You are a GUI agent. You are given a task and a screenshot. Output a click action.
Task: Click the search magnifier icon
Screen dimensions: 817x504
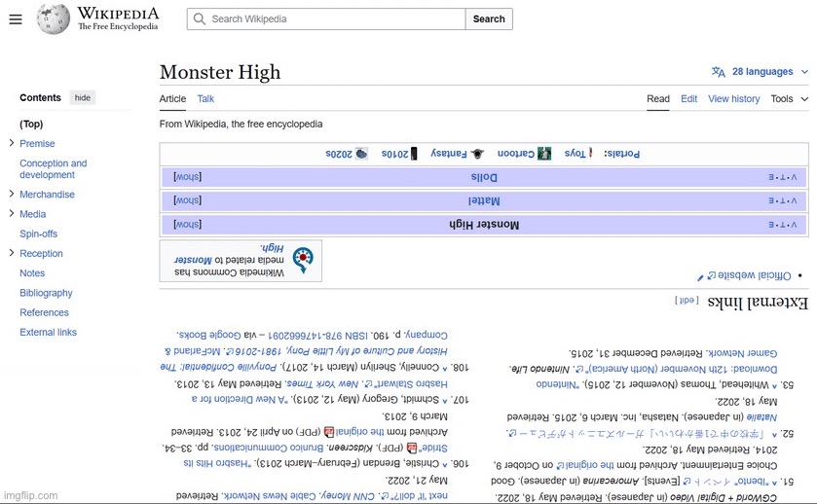tap(199, 18)
